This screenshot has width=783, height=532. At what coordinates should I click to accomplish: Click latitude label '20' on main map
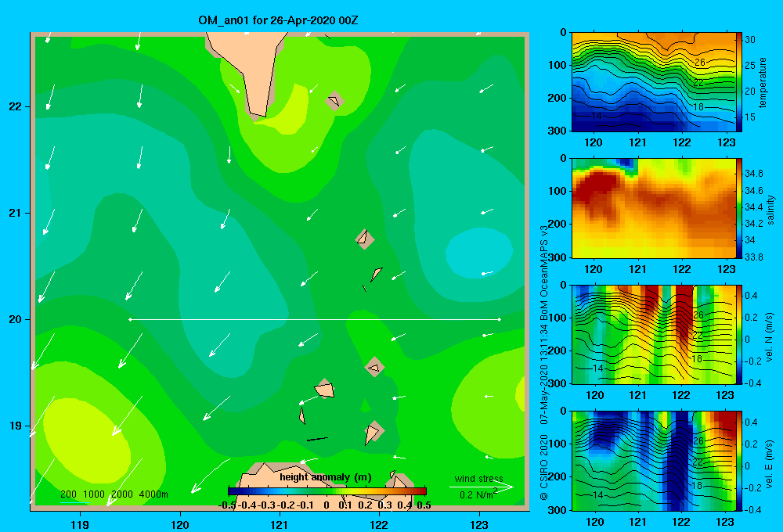pyautogui.click(x=15, y=319)
